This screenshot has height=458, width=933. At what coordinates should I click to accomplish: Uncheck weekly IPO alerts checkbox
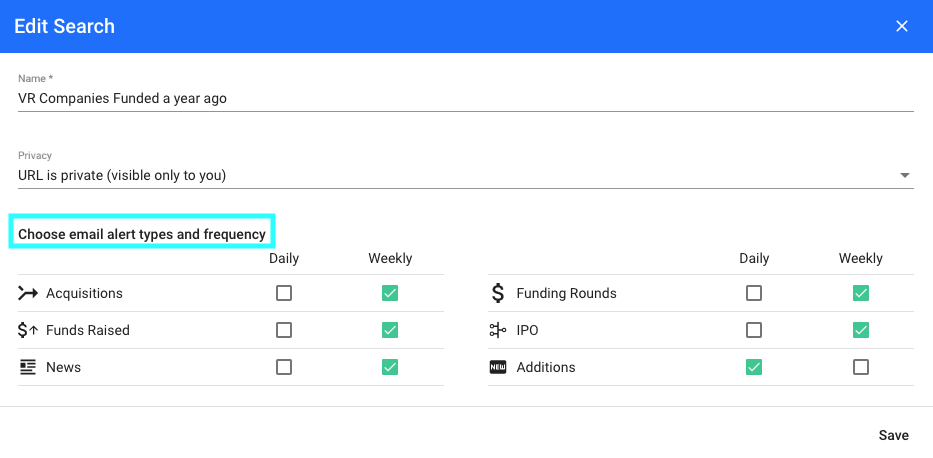[860, 330]
